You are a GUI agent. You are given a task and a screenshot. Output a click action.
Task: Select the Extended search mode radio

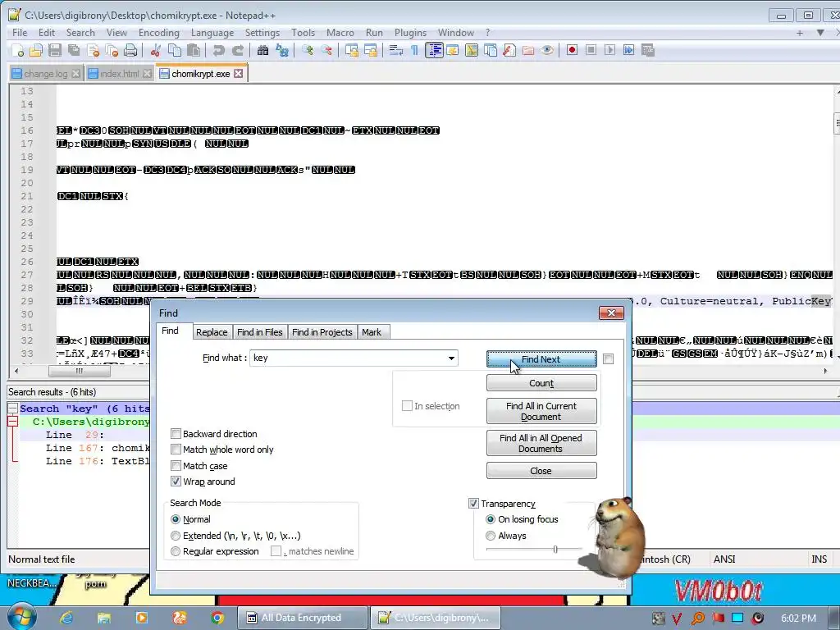[176, 535]
